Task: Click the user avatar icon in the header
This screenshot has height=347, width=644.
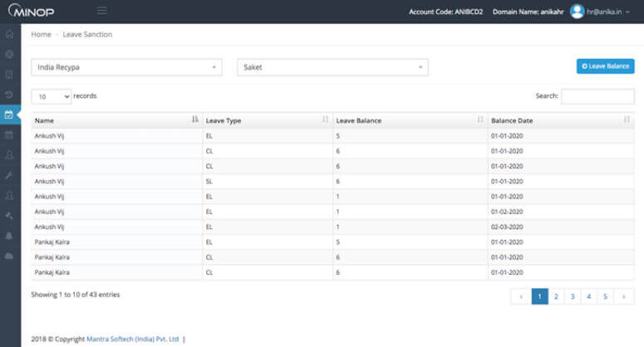Action: 578,11
